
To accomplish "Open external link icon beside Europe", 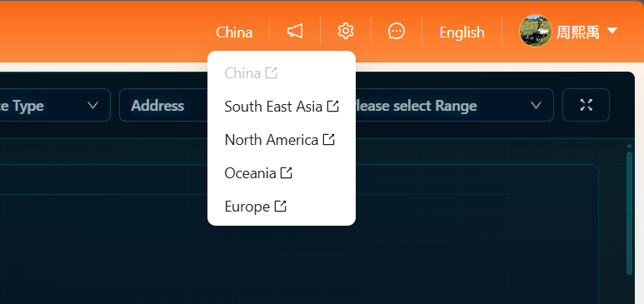I will coord(280,207).
